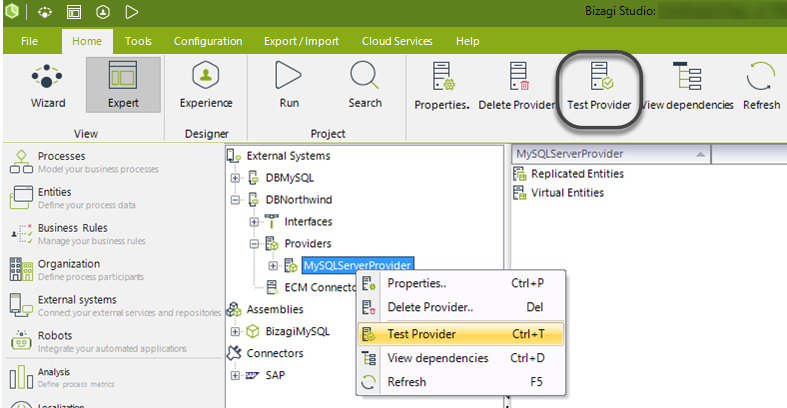Select Expert view in ribbon
This screenshot has width=787, height=408.
[123, 85]
